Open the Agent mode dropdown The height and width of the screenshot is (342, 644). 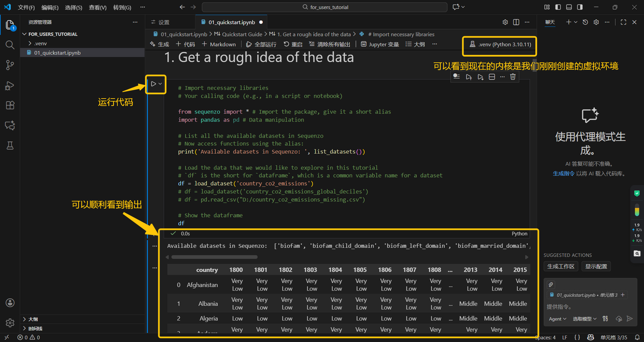(x=558, y=319)
